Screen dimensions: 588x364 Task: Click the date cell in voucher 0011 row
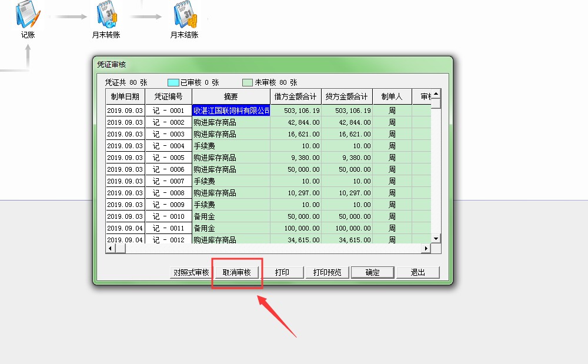(x=125, y=228)
